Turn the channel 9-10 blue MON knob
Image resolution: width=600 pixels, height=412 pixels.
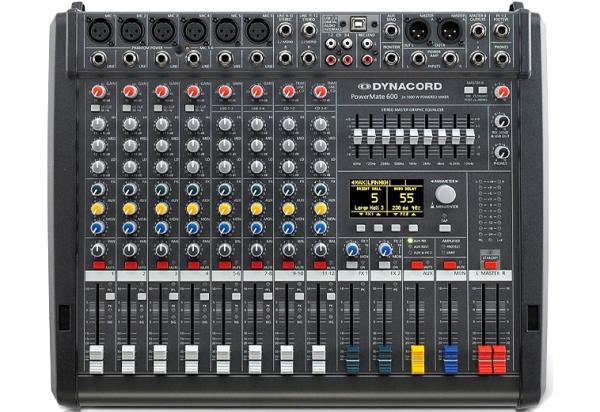[x=289, y=228]
